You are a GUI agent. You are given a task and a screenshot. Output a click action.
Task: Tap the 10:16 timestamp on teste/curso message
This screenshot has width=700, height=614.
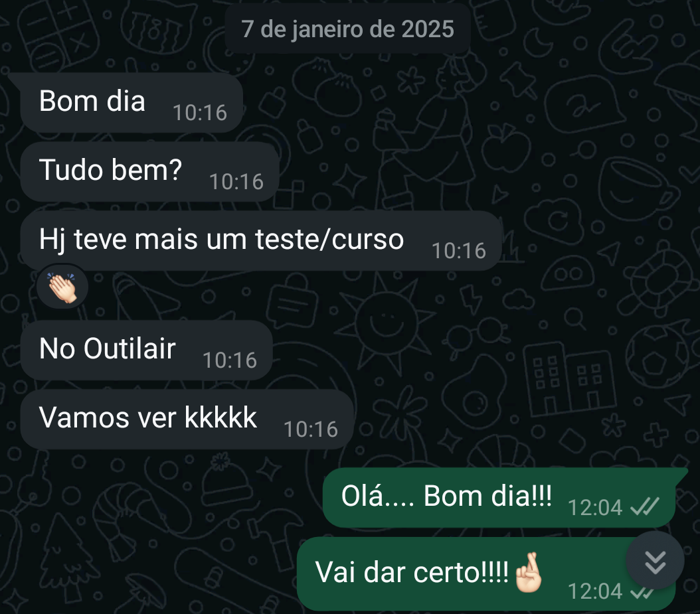[x=459, y=251]
